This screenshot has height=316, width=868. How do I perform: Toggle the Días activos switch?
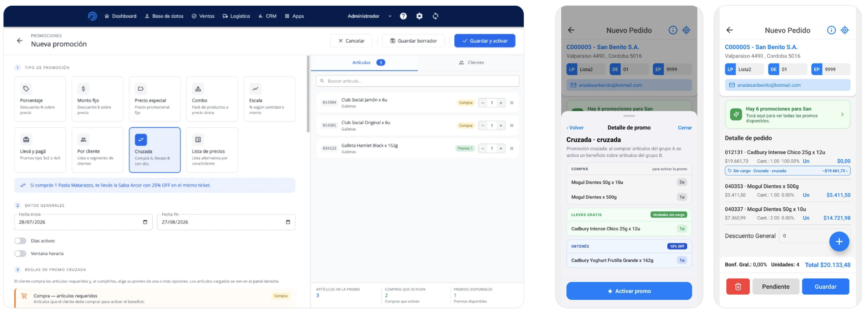point(20,241)
